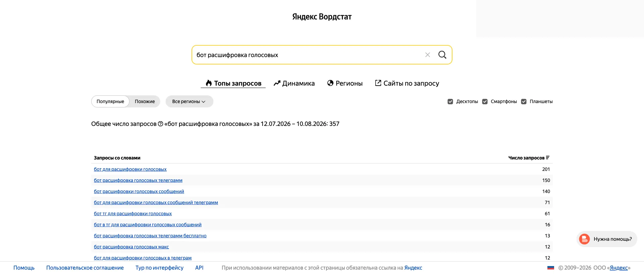Click the count value 16
Screen dimensions: 644x274
[x=547, y=225]
